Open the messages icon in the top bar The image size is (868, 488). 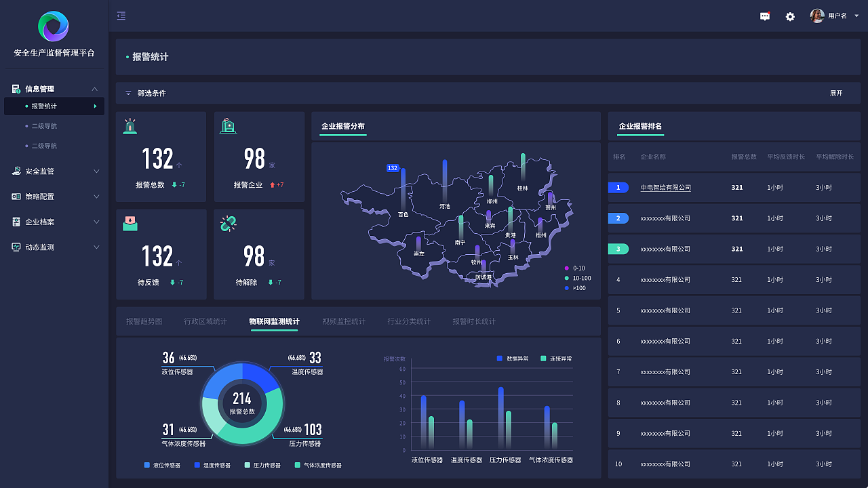[x=765, y=16]
